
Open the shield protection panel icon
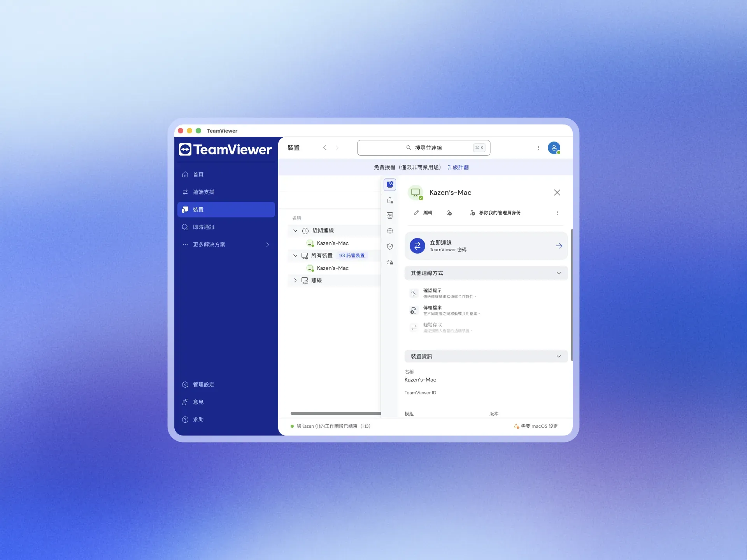point(390,247)
